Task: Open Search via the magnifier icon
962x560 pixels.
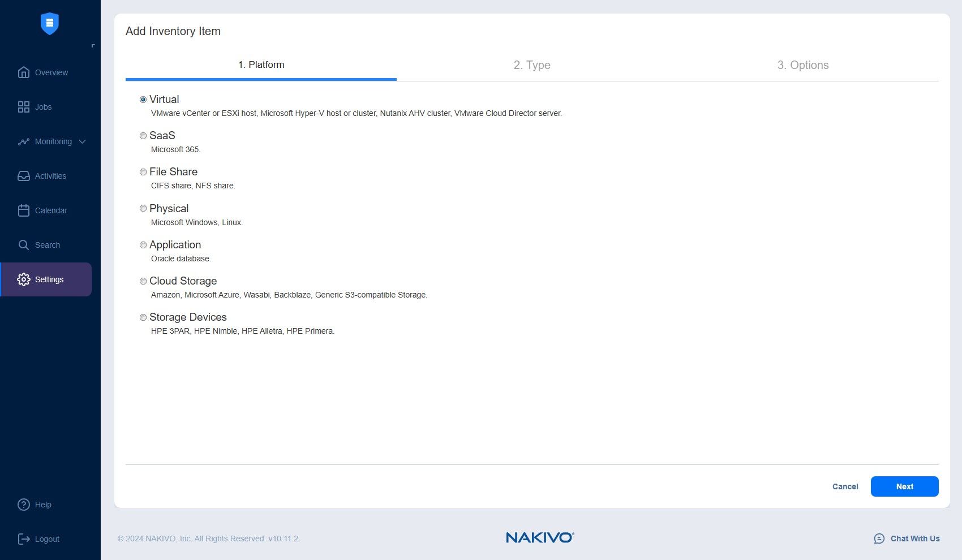Action: tap(23, 244)
